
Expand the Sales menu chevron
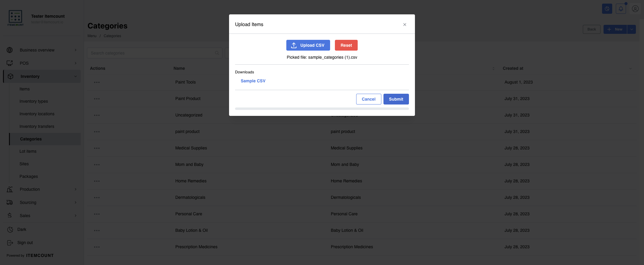point(76,216)
